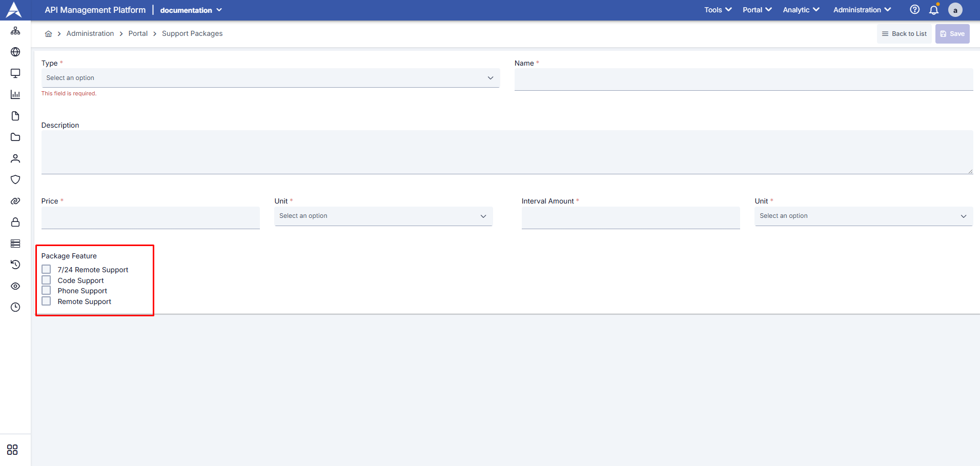Open the Analytic menu in the top bar
The height and width of the screenshot is (466, 980).
(801, 9)
